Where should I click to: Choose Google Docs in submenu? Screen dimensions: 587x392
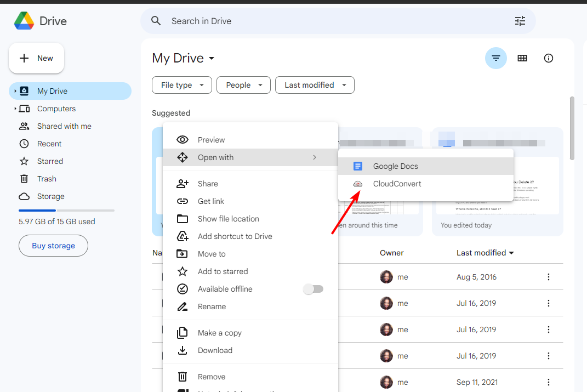click(x=426, y=166)
